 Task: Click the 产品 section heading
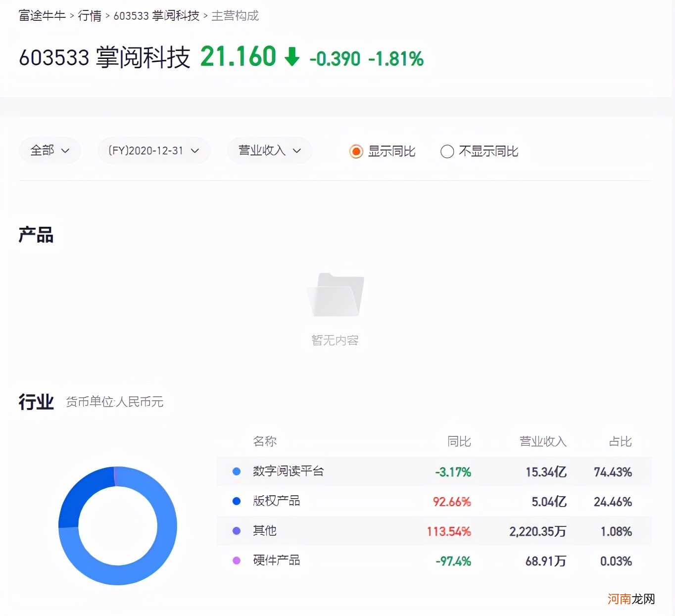click(x=36, y=235)
